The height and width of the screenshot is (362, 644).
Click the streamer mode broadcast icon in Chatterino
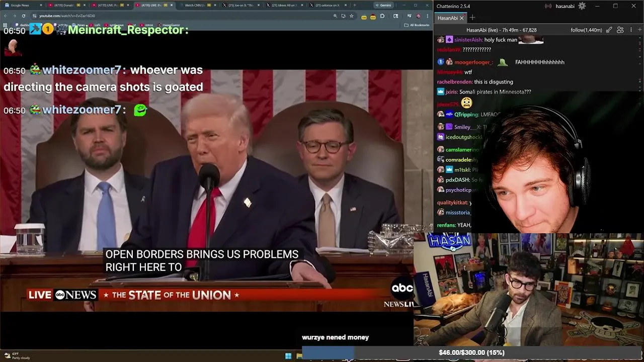coord(548,6)
